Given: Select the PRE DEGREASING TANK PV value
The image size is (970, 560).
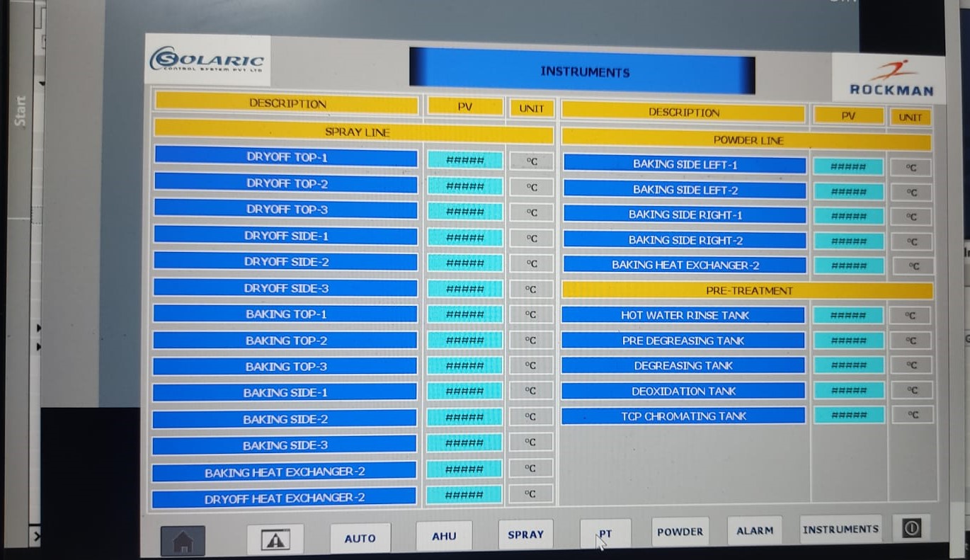Looking at the screenshot, I should click(x=849, y=341).
